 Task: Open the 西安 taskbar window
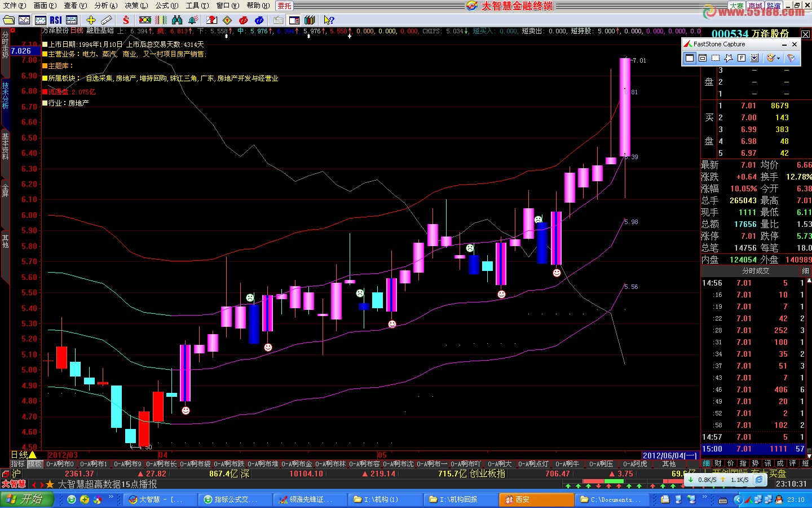(537, 500)
